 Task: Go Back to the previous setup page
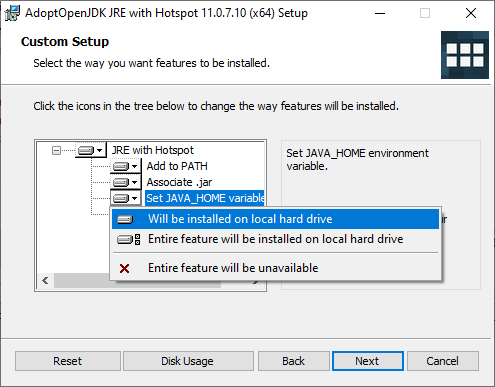294,361
